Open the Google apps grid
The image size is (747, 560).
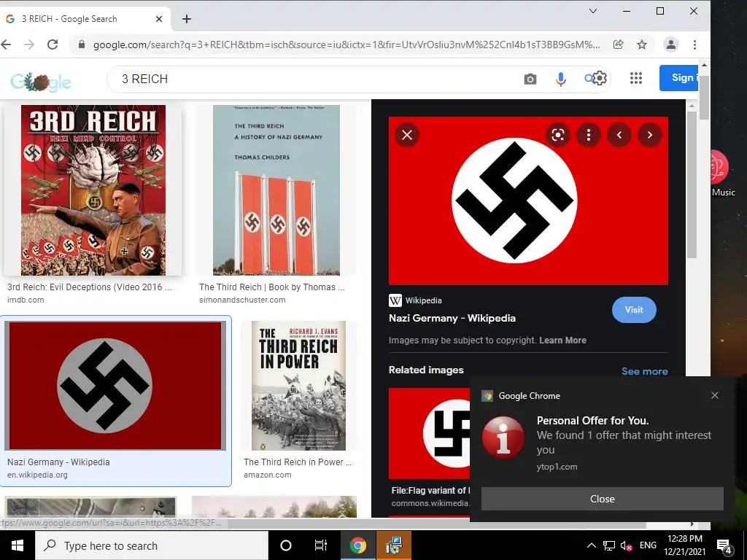[x=636, y=78]
